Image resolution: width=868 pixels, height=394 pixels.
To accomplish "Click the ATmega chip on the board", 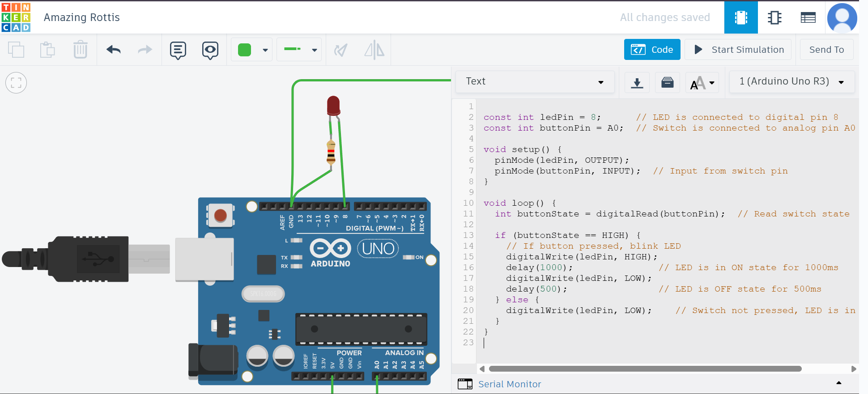I will coord(361,329).
